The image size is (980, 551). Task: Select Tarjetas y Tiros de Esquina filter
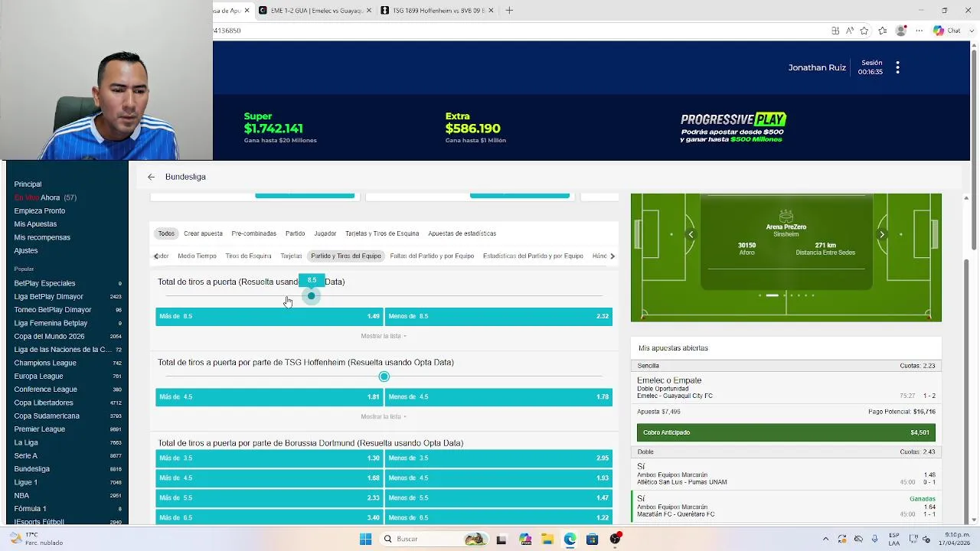(382, 233)
